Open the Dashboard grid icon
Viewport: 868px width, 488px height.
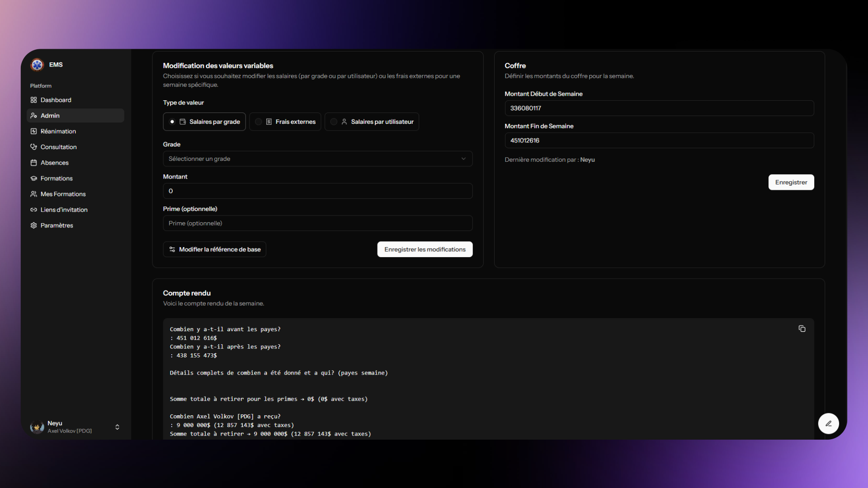coord(33,100)
